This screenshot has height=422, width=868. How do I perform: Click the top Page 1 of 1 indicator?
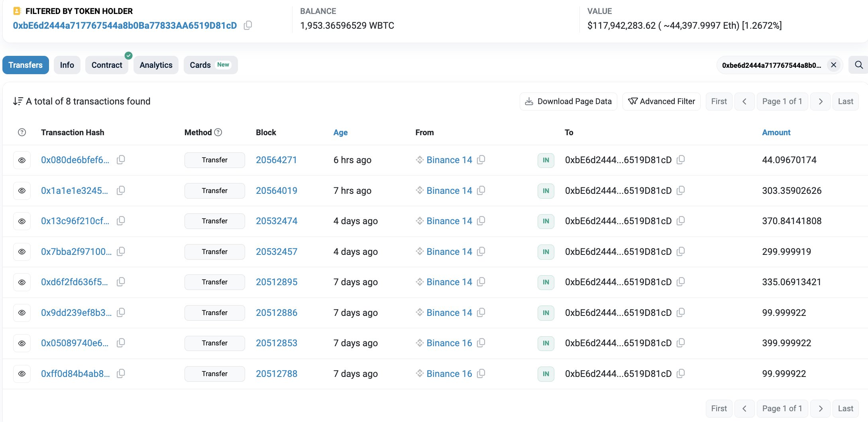point(782,101)
